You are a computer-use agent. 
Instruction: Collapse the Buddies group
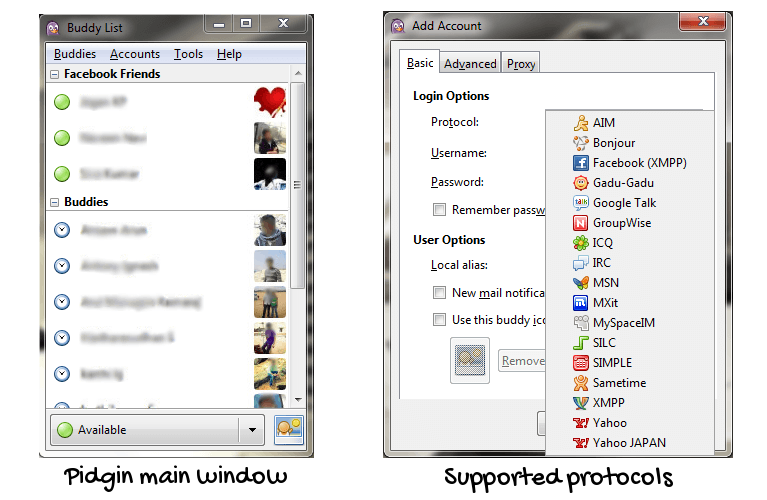[55, 202]
